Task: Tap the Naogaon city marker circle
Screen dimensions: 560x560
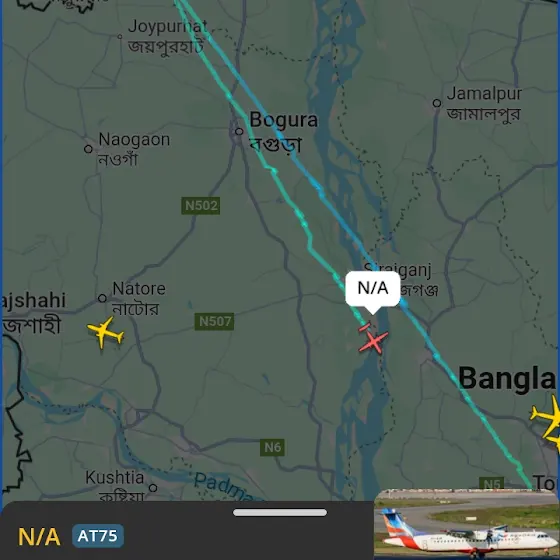Action: [x=88, y=149]
